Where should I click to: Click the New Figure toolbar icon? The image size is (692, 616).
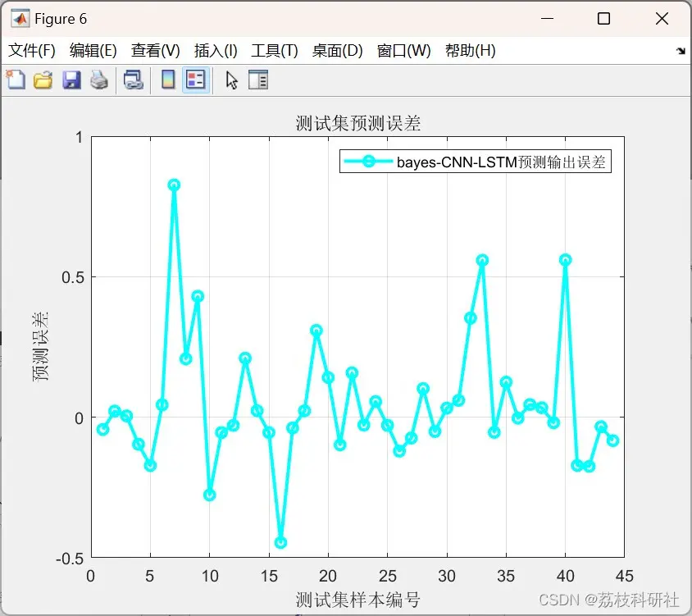click(x=16, y=80)
